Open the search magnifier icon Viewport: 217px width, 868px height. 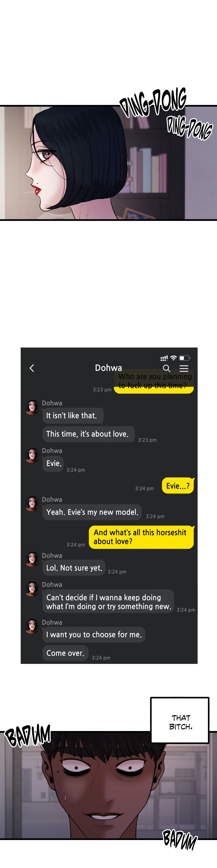[x=166, y=368]
